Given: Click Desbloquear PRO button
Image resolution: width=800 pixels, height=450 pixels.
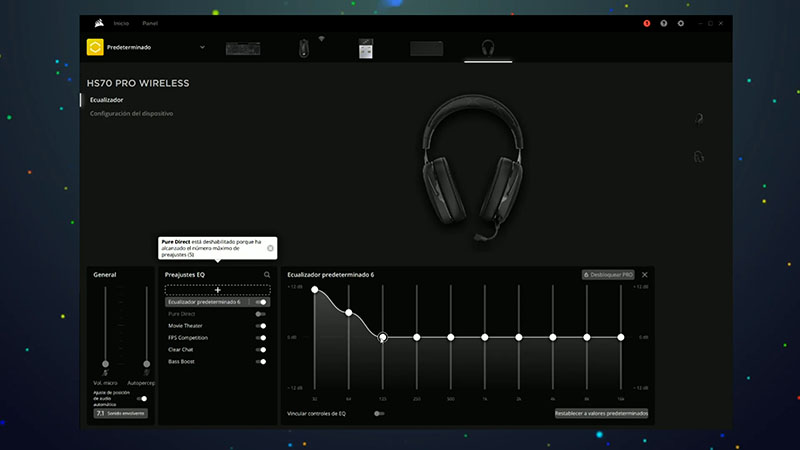Looking at the screenshot, I should point(608,274).
